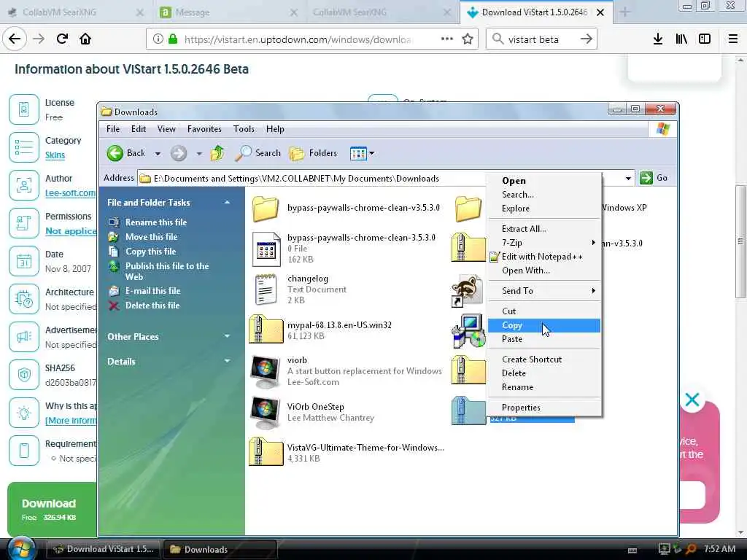Choose Cut from the context menu

(544, 311)
